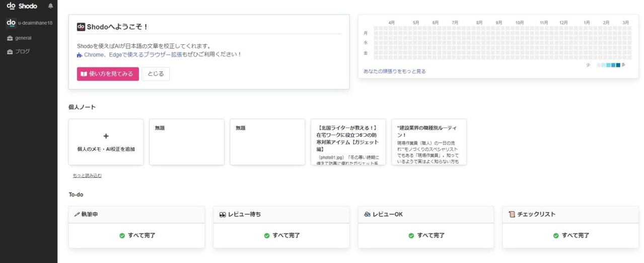Dismiss welcome panel with とじる
This screenshot has width=644, height=263.
[x=156, y=74]
